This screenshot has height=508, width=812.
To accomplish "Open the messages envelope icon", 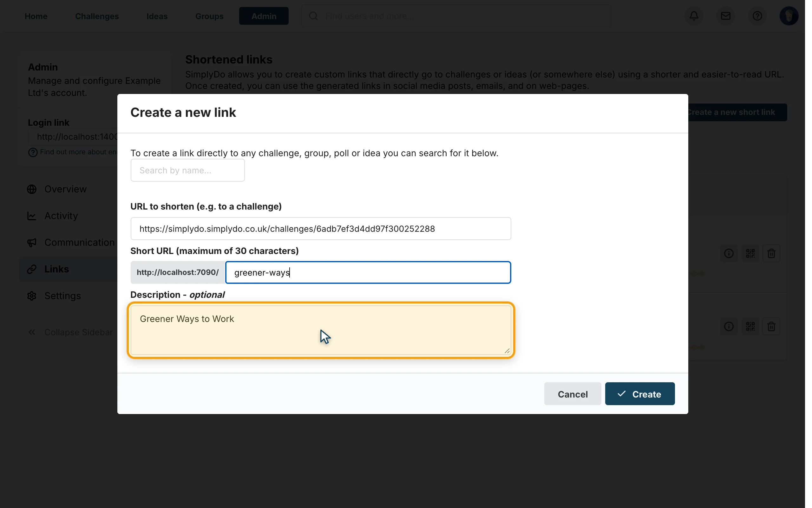I will [x=725, y=16].
